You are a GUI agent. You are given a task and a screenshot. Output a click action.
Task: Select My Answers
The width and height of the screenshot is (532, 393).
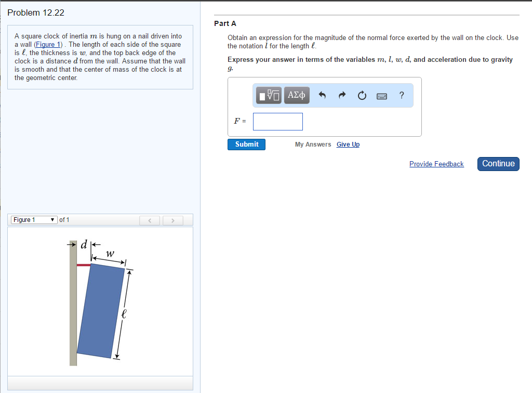point(313,145)
